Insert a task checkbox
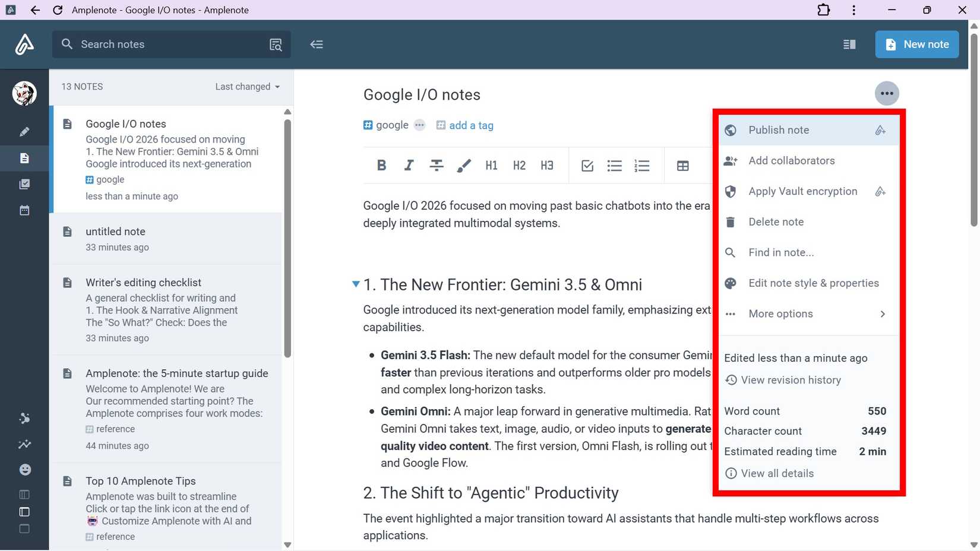The width and height of the screenshot is (980, 551). [x=587, y=166]
